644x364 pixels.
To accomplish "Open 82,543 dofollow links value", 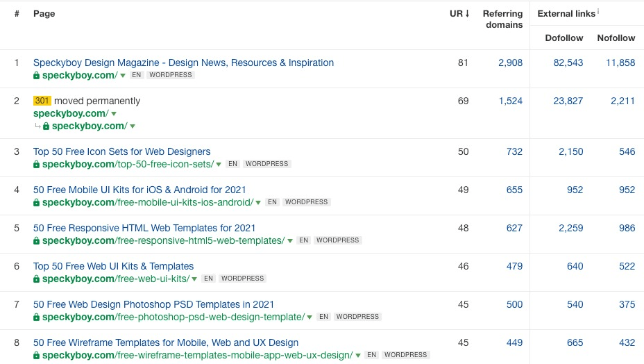I will (x=568, y=63).
